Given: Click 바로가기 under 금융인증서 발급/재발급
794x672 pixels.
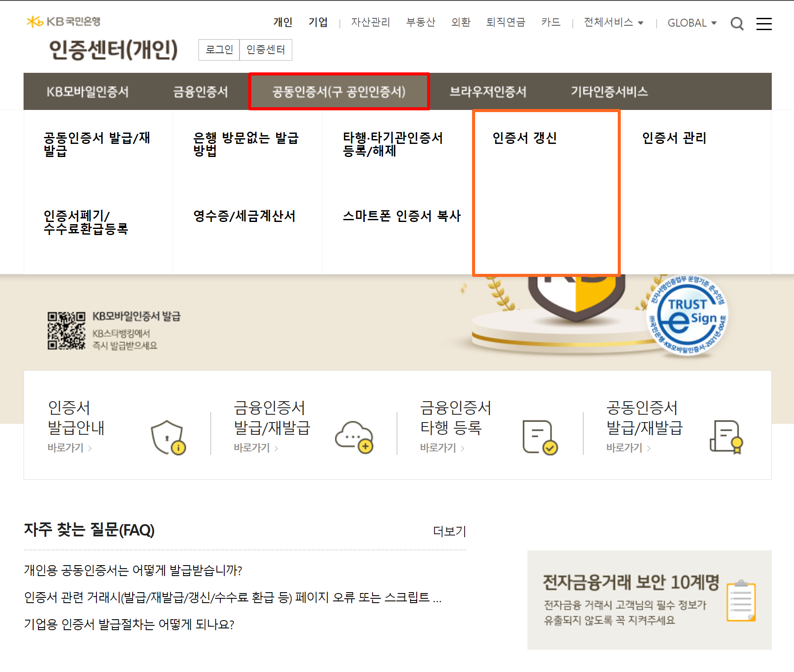Looking at the screenshot, I should [256, 448].
